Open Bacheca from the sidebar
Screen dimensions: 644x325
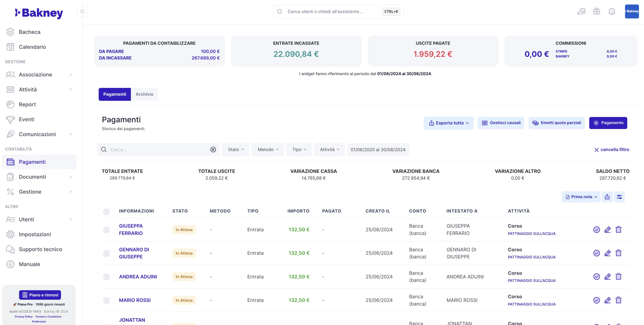click(39, 32)
